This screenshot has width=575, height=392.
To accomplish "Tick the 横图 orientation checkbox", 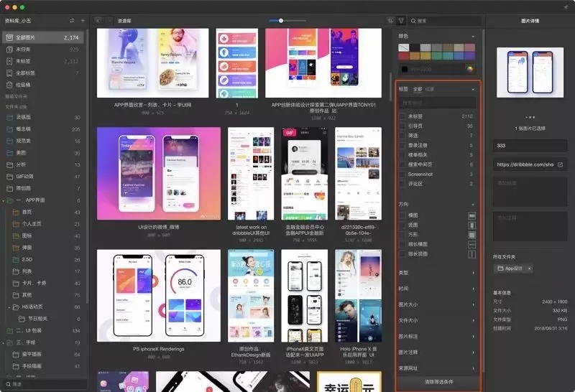I will coord(402,215).
